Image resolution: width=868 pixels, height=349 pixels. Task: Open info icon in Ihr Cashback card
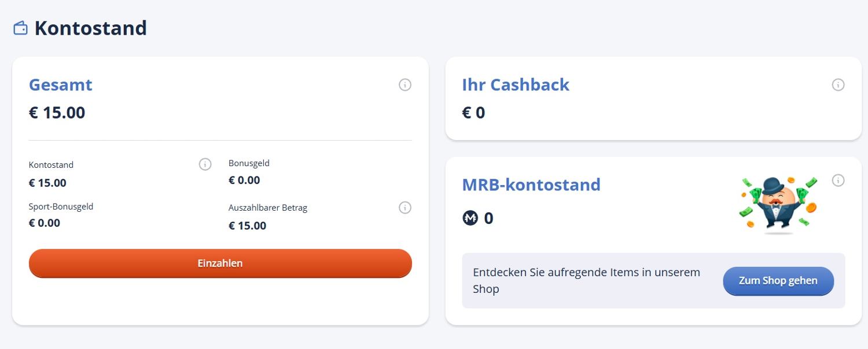(x=838, y=85)
